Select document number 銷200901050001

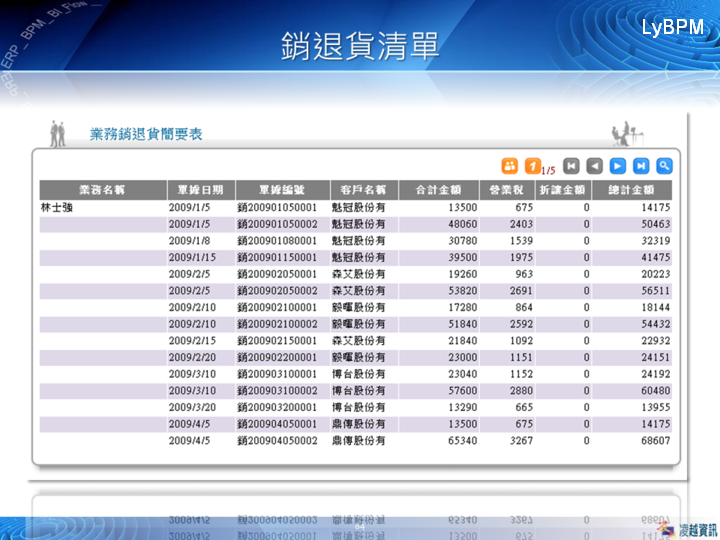click(x=277, y=208)
